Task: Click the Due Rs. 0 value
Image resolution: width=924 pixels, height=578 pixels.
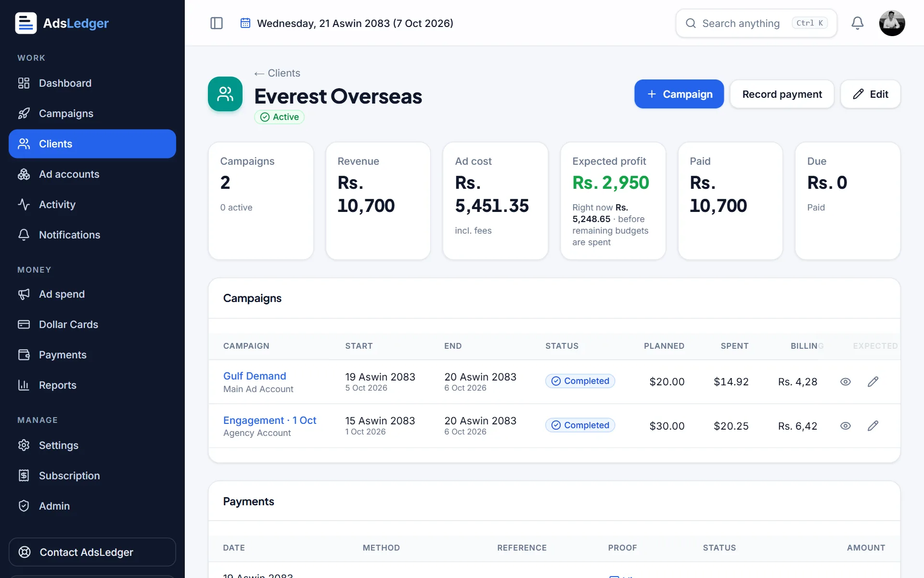Action: pos(827,183)
